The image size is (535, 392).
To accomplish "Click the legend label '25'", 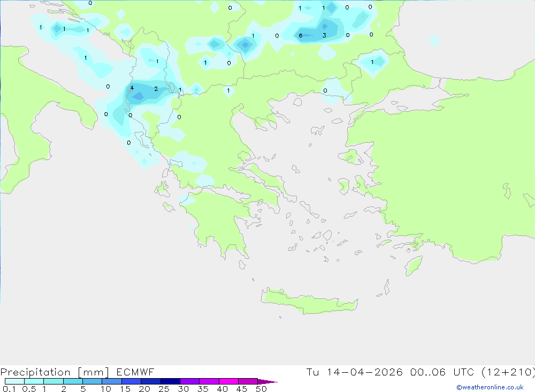I will tap(164, 389).
